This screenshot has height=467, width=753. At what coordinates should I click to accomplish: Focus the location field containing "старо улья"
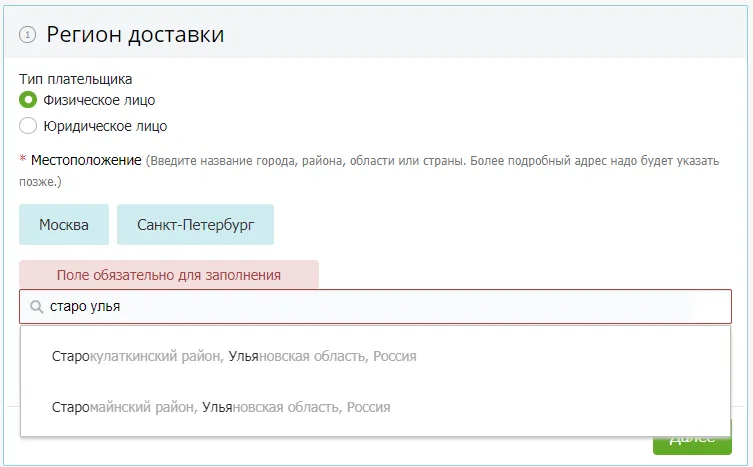(380, 307)
